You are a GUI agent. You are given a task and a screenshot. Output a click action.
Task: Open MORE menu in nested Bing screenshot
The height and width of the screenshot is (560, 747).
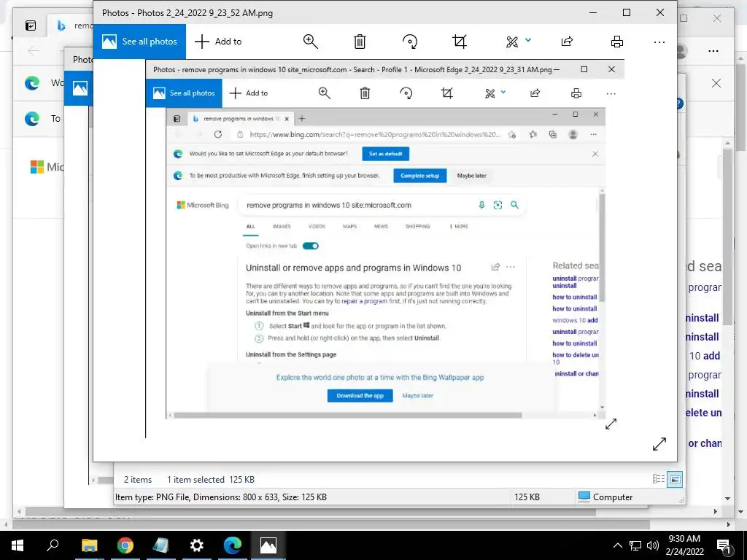pos(459,227)
